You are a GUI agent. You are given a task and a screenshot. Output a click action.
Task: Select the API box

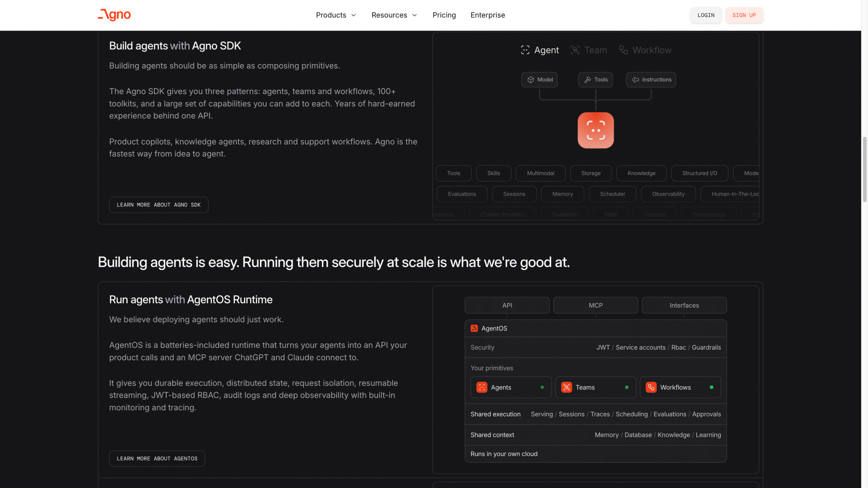click(x=507, y=305)
